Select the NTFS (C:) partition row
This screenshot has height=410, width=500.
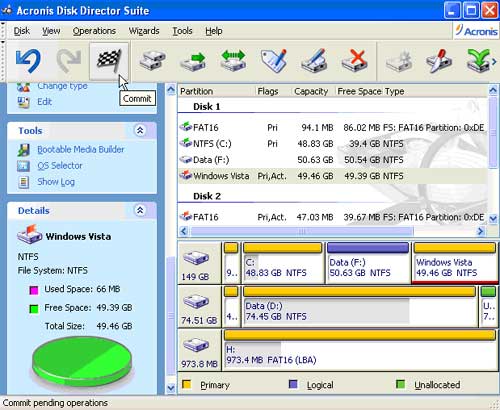coord(332,144)
